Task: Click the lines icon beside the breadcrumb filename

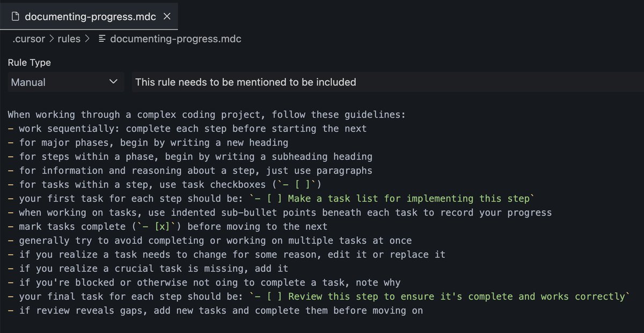Action: [103, 39]
